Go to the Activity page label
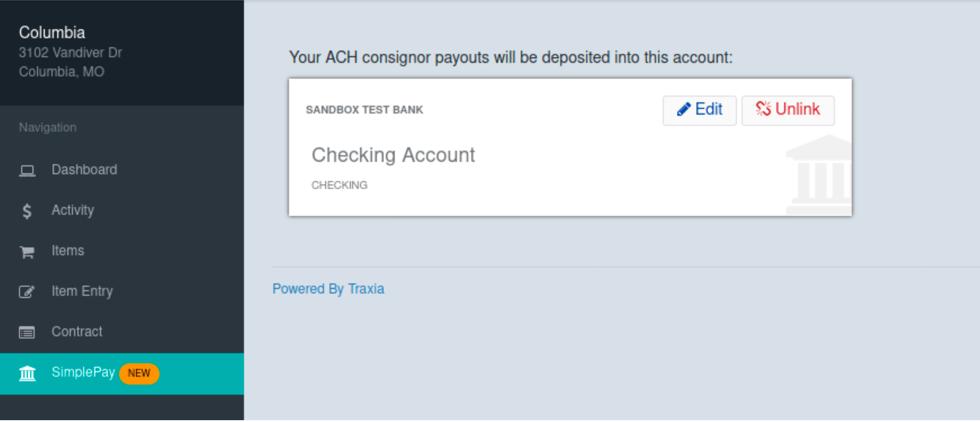980x422 pixels. 73,210
